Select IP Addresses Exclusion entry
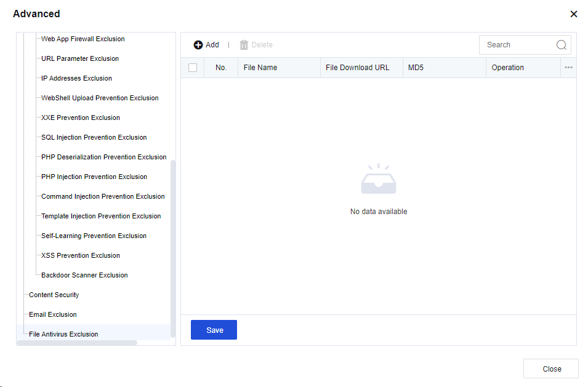The height and width of the screenshot is (387, 588). [76, 78]
